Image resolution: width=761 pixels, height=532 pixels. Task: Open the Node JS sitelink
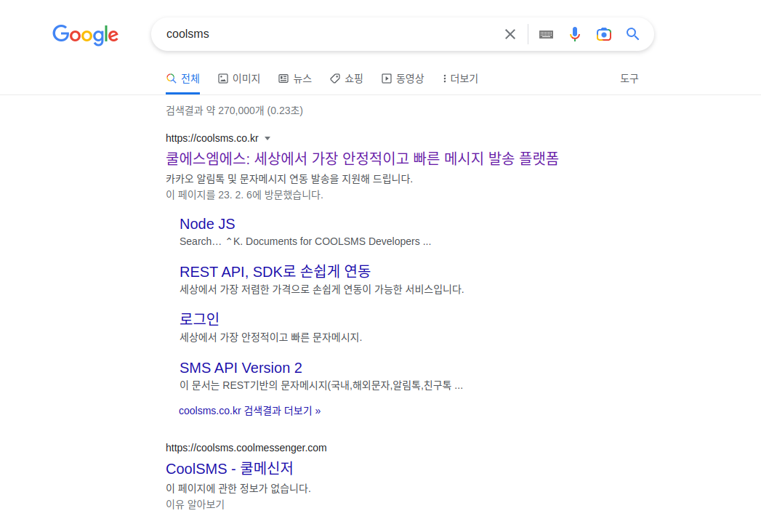click(x=207, y=224)
